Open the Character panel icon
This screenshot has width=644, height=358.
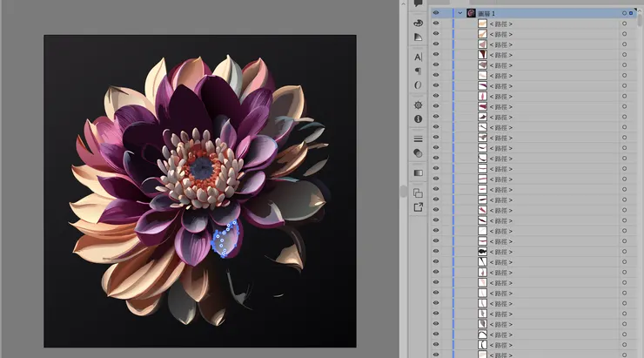418,57
